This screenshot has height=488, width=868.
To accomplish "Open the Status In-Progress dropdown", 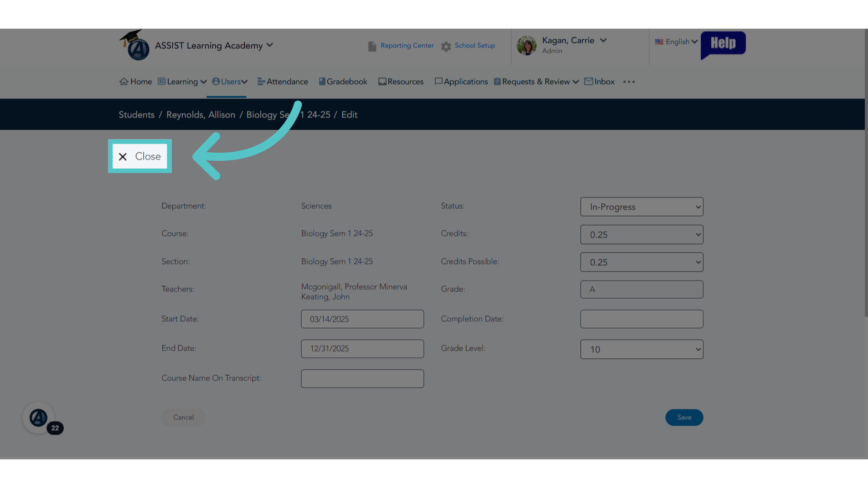I will point(642,207).
